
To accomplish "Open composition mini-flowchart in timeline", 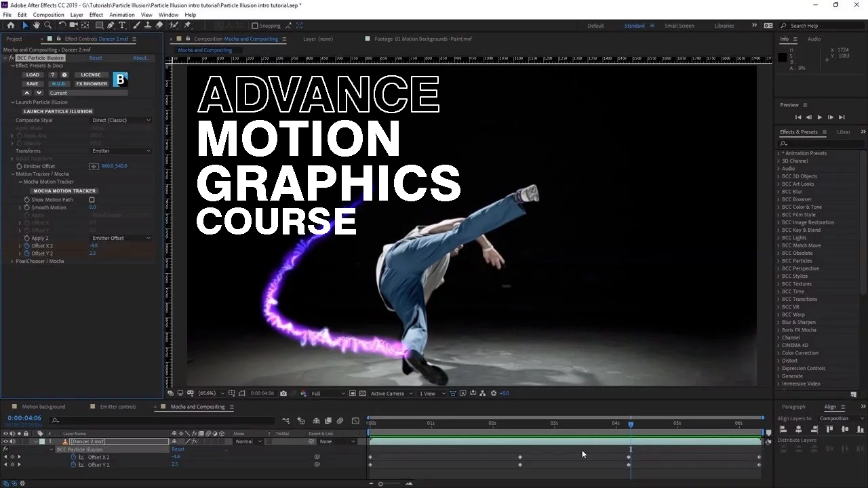I will pyautogui.click(x=285, y=421).
